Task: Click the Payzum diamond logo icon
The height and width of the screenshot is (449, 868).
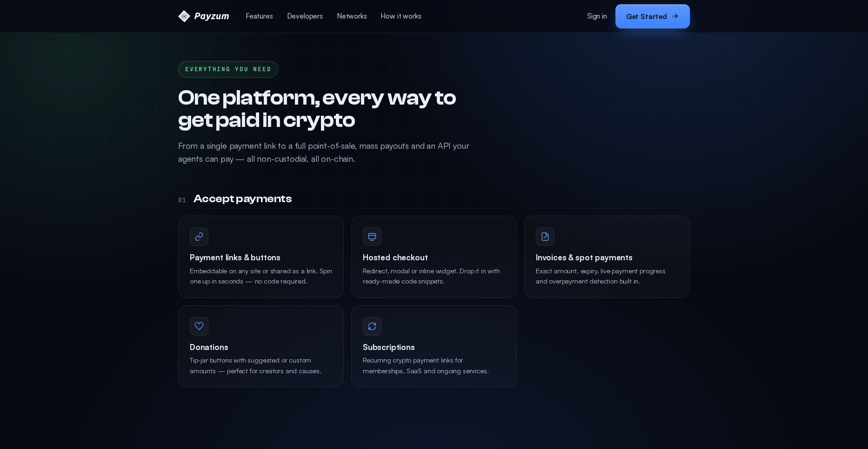Action: pos(184,16)
